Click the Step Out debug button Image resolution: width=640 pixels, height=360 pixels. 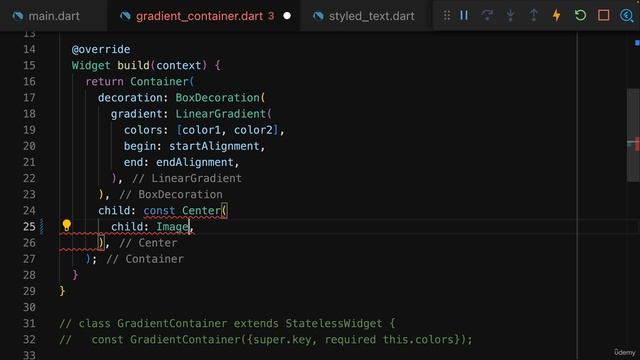(533, 16)
